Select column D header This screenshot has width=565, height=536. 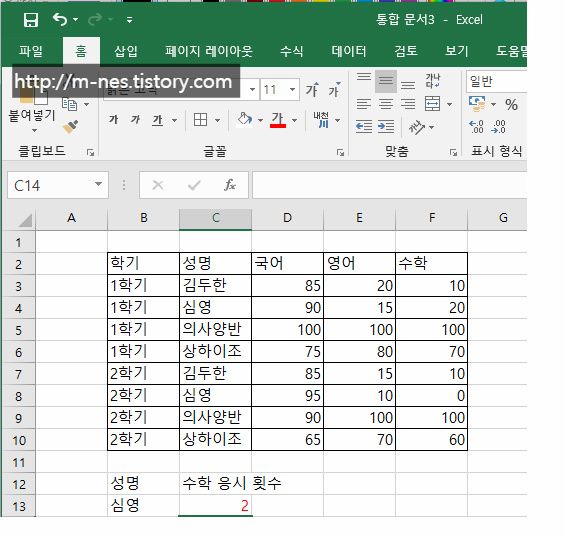pyautogui.click(x=287, y=218)
